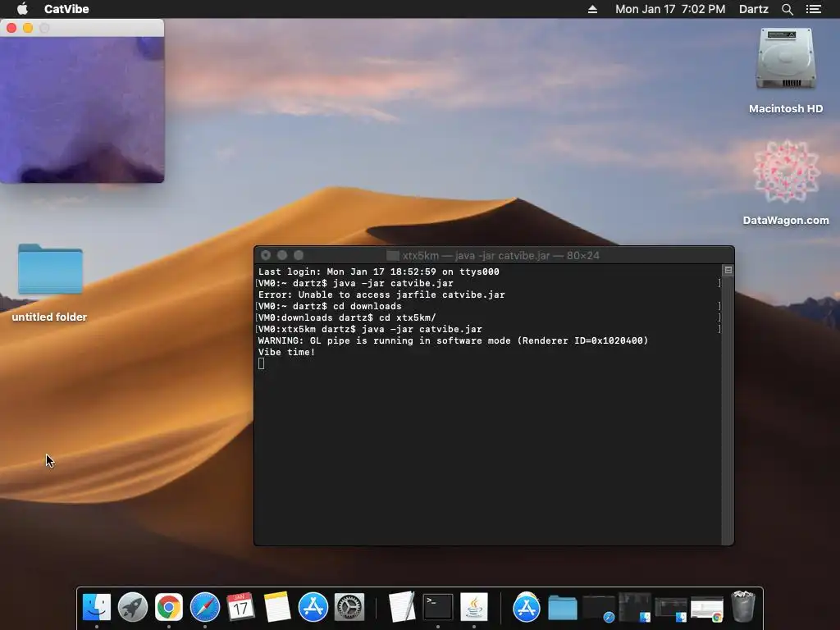Image resolution: width=840 pixels, height=630 pixels.
Task: Launch Safari compass icon in dock
Action: tap(204, 608)
